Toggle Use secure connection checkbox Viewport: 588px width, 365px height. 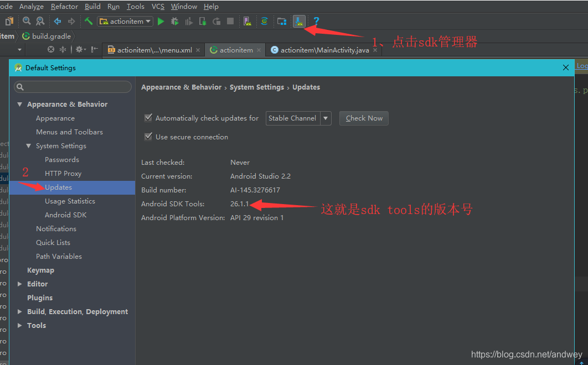tap(148, 137)
